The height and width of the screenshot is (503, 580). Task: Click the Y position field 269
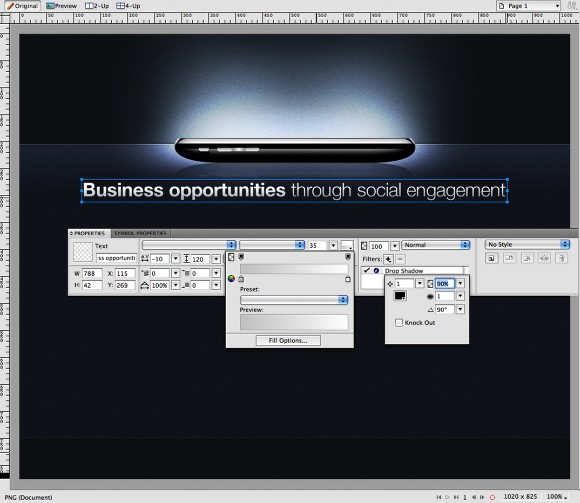click(125, 285)
